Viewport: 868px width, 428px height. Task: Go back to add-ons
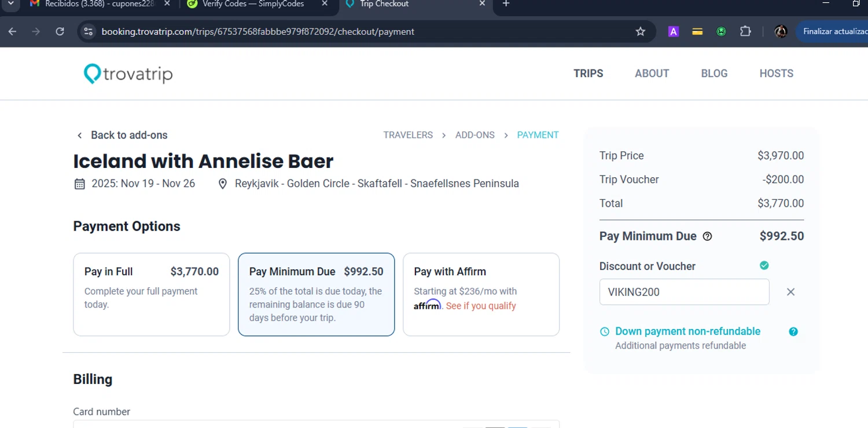coord(122,135)
